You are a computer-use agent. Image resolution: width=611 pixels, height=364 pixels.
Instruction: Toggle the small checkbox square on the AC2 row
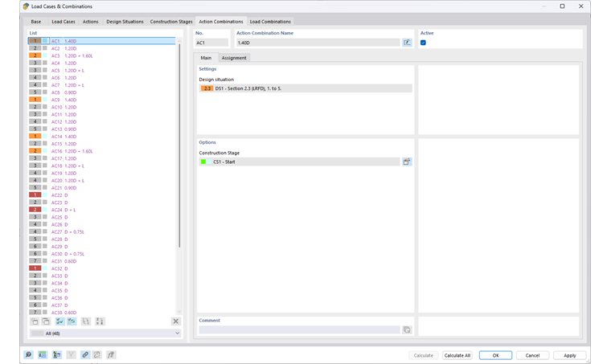tap(45, 48)
